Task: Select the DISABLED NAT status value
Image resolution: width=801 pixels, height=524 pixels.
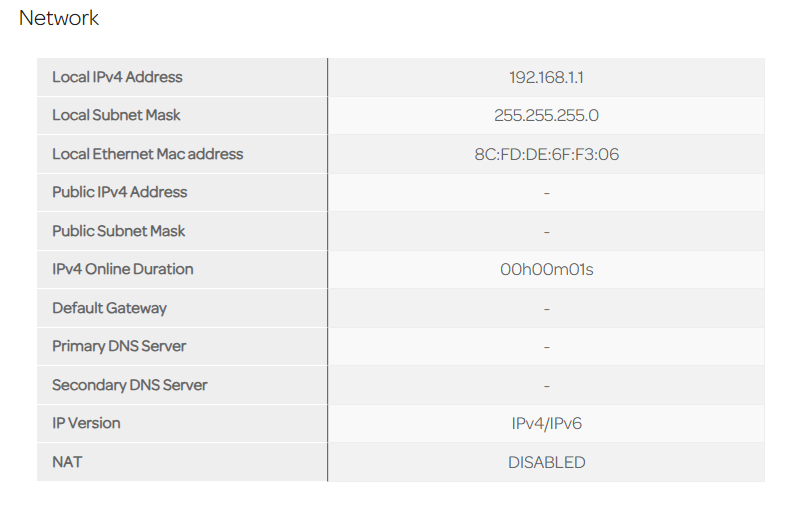Action: click(546, 463)
